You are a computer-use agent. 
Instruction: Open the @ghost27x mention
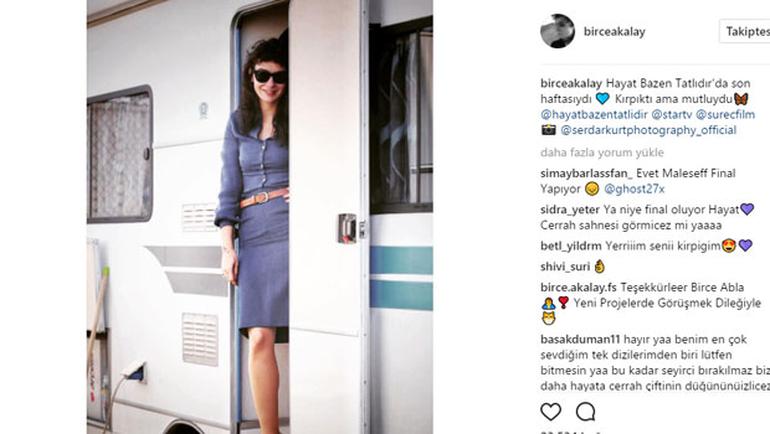(634, 189)
